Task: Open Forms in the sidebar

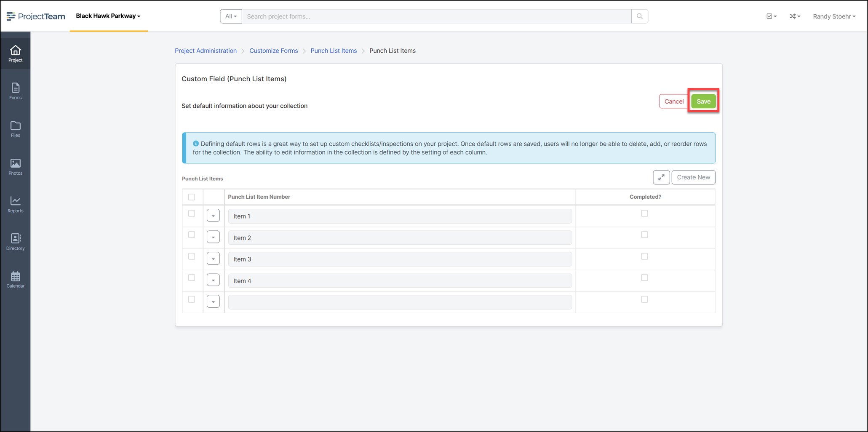Action: point(15,91)
